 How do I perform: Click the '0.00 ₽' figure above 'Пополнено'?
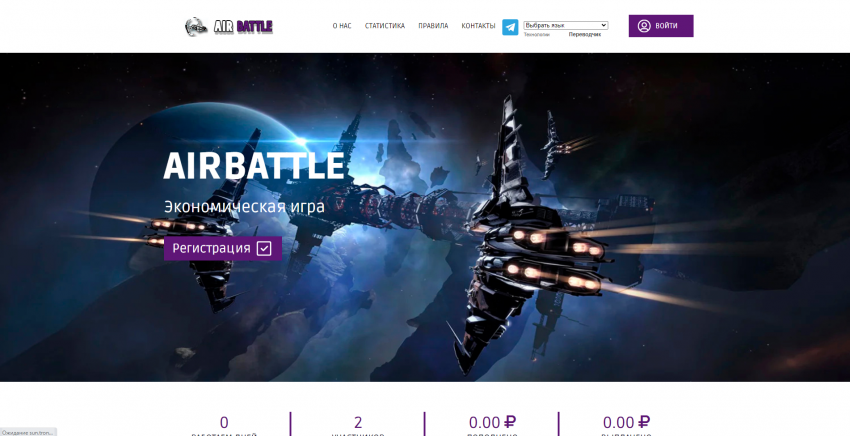tap(492, 422)
